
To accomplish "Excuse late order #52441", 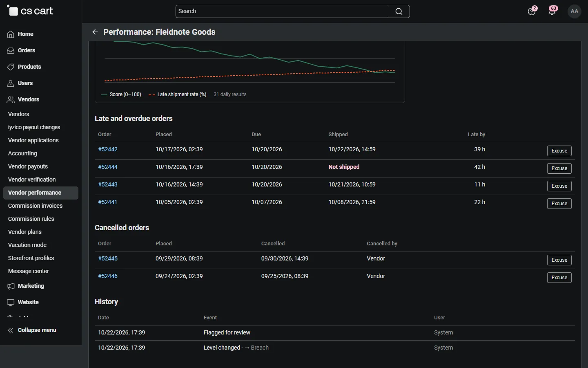I will [559, 204].
